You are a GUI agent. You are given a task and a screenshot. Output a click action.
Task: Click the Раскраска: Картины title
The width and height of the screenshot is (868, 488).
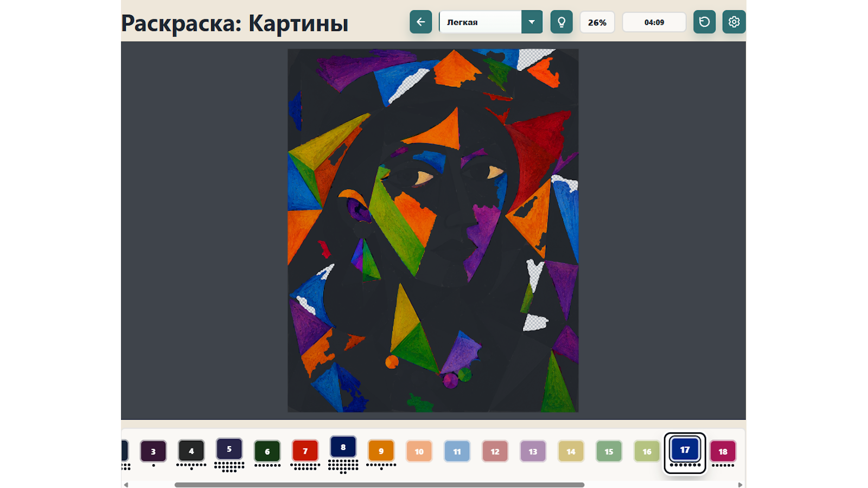point(234,23)
